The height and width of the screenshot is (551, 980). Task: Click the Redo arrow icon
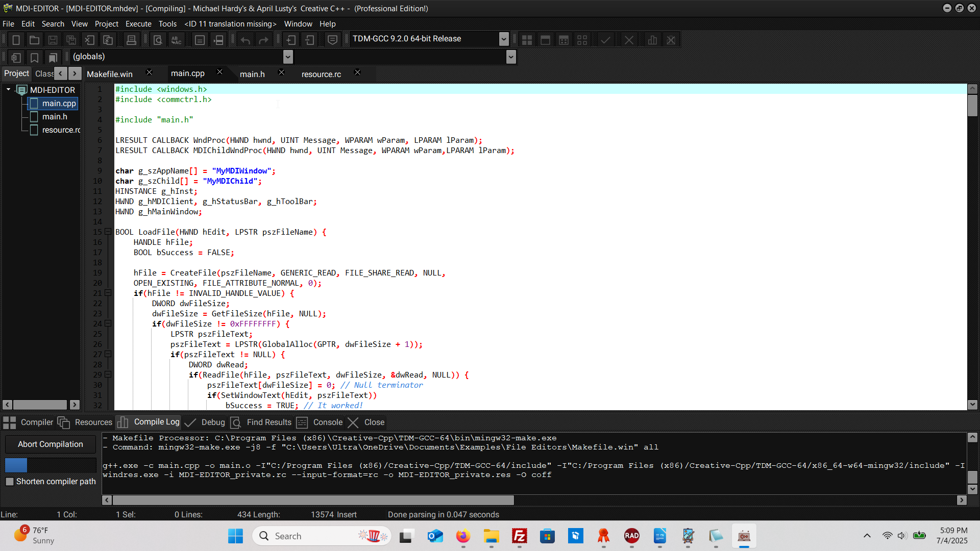[x=264, y=40]
